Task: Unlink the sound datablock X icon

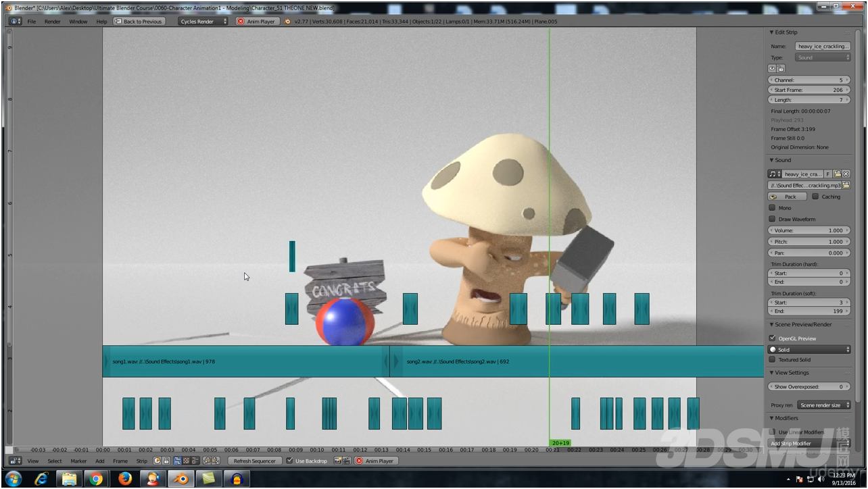Action: [x=846, y=174]
